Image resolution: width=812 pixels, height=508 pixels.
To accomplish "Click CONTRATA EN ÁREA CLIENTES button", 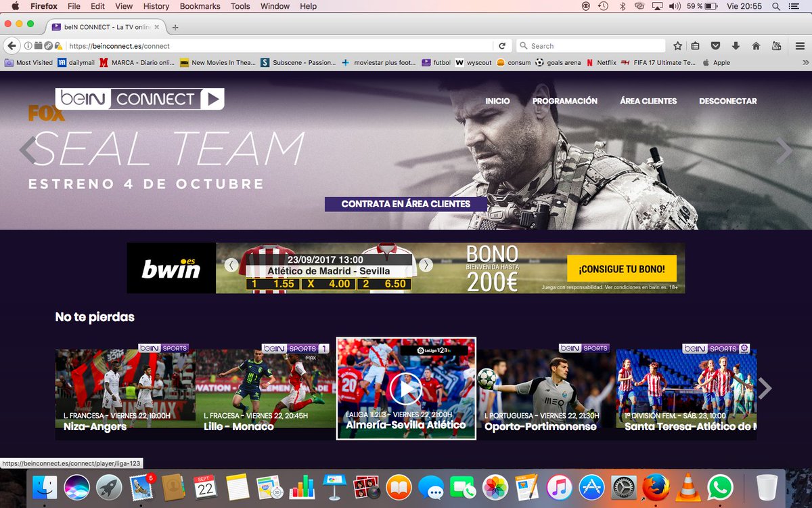I will (x=407, y=204).
